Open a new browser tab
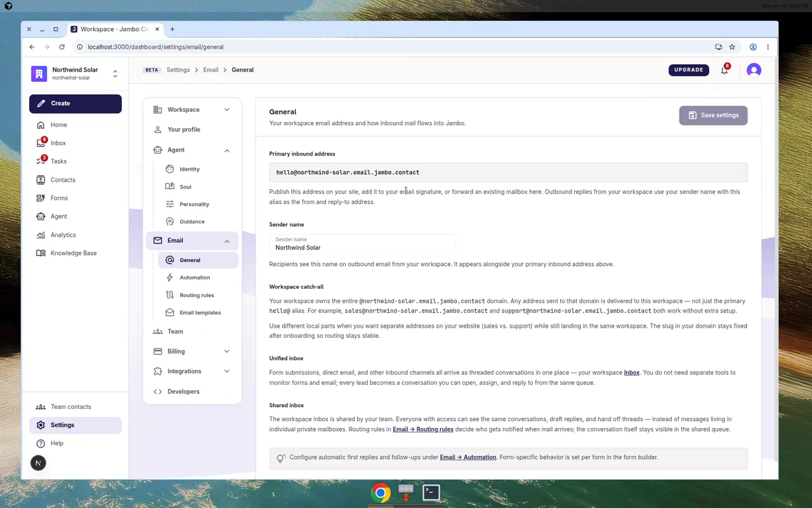 [172, 29]
